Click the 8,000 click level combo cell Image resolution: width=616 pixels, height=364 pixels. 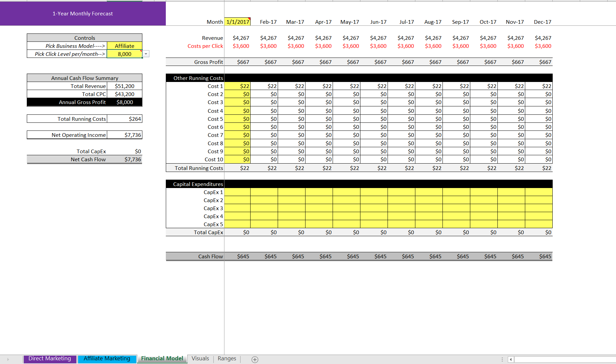point(124,54)
